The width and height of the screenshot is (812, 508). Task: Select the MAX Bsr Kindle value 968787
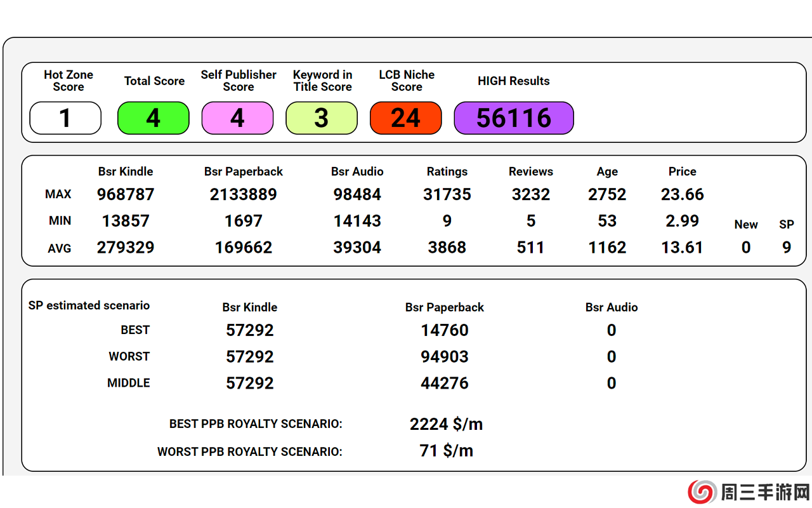(126, 194)
